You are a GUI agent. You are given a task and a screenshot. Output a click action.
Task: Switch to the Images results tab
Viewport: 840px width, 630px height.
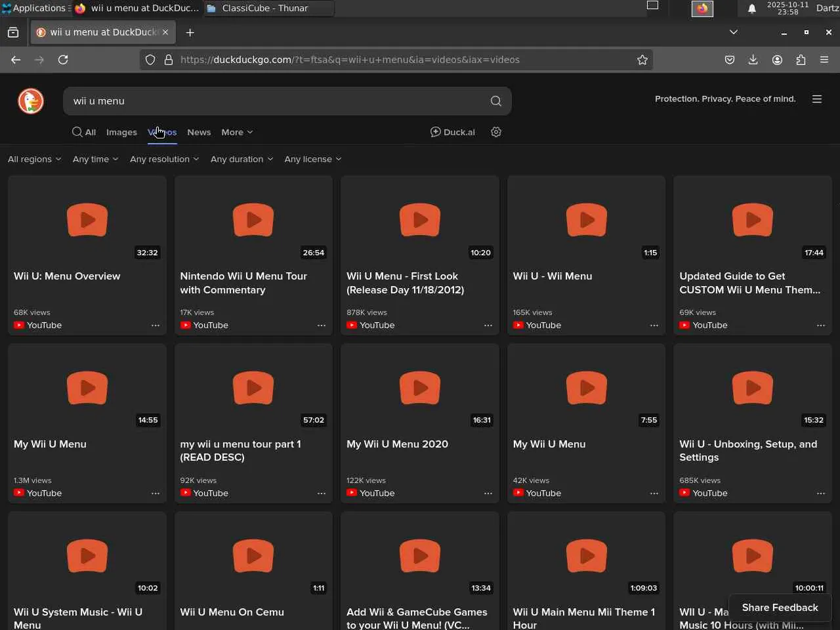coord(121,132)
